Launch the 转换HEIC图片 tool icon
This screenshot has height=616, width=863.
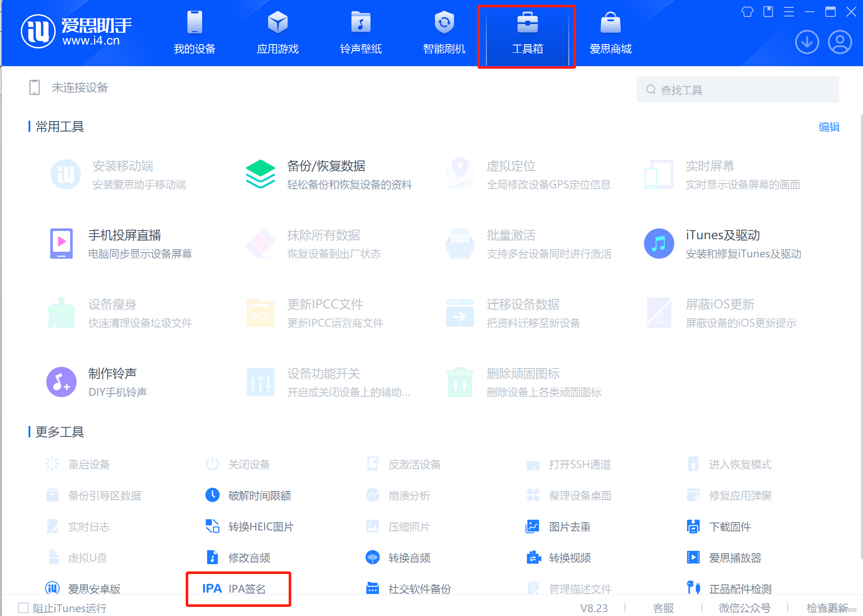212,526
